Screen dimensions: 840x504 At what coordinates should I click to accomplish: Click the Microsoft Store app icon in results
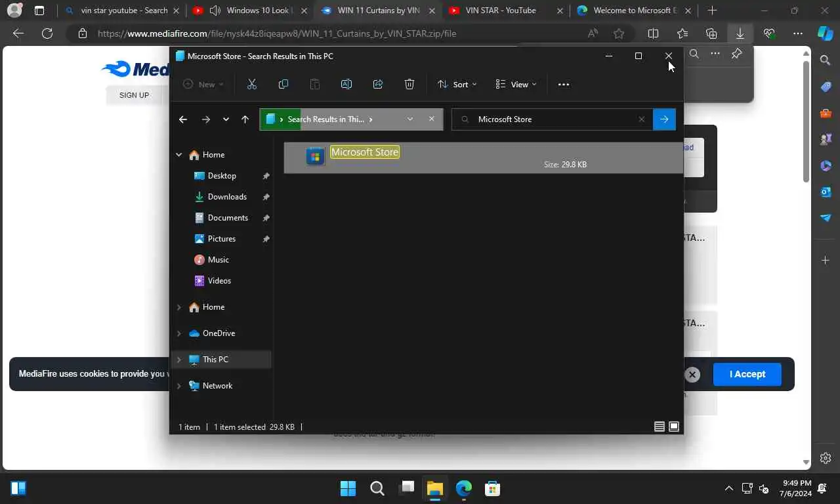tap(315, 156)
